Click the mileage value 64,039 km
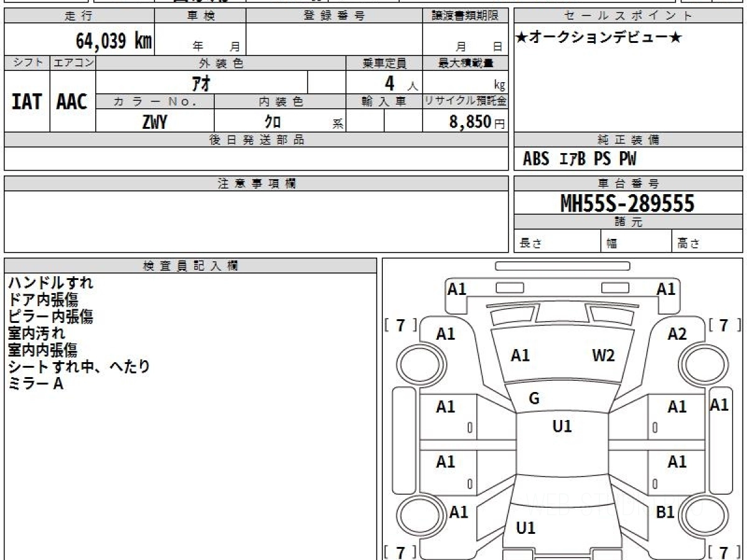This screenshot has height=560, width=747. click(114, 41)
